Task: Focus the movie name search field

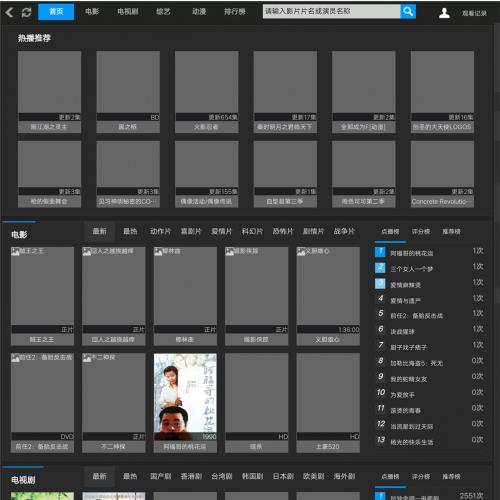Action: pyautogui.click(x=331, y=12)
